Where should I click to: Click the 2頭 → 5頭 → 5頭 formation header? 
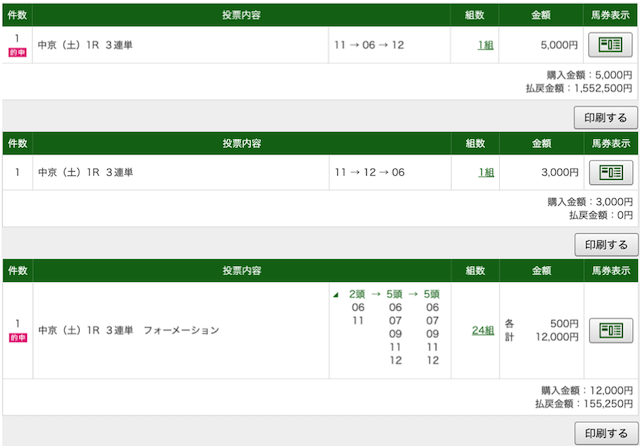pos(394,294)
